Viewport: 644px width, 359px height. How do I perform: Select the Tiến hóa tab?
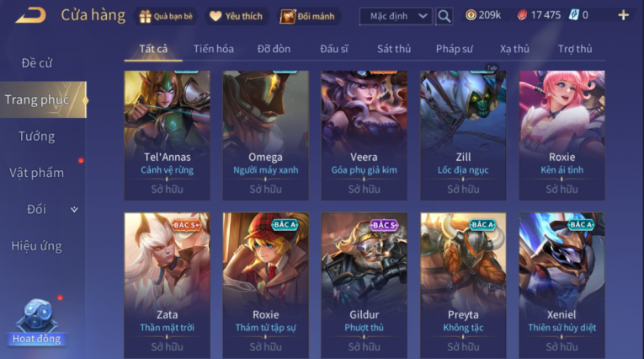tap(214, 49)
